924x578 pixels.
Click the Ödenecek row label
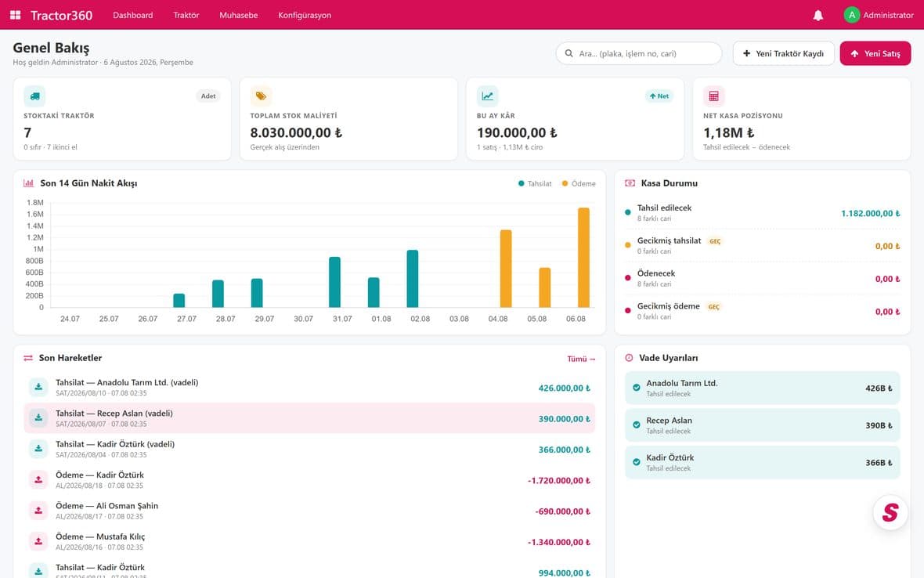click(656, 273)
